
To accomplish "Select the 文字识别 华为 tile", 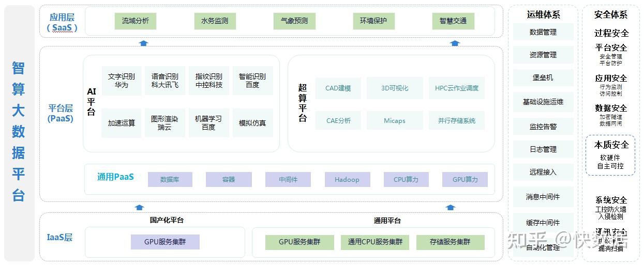I will click(x=122, y=81).
